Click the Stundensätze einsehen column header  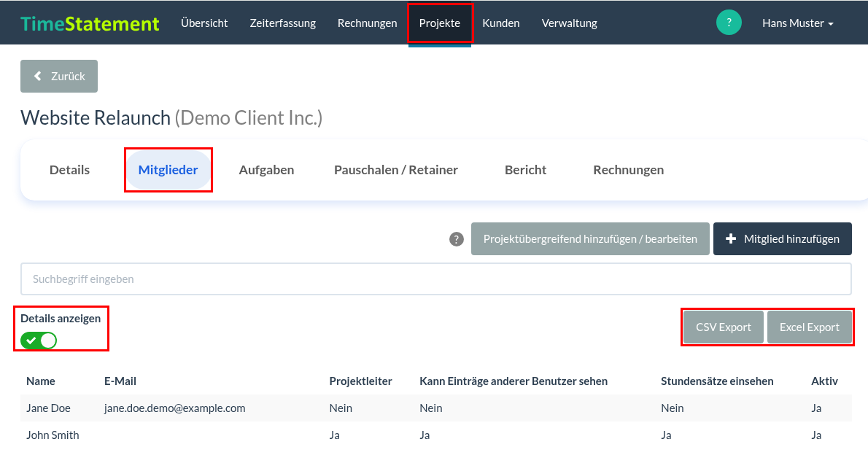click(717, 381)
